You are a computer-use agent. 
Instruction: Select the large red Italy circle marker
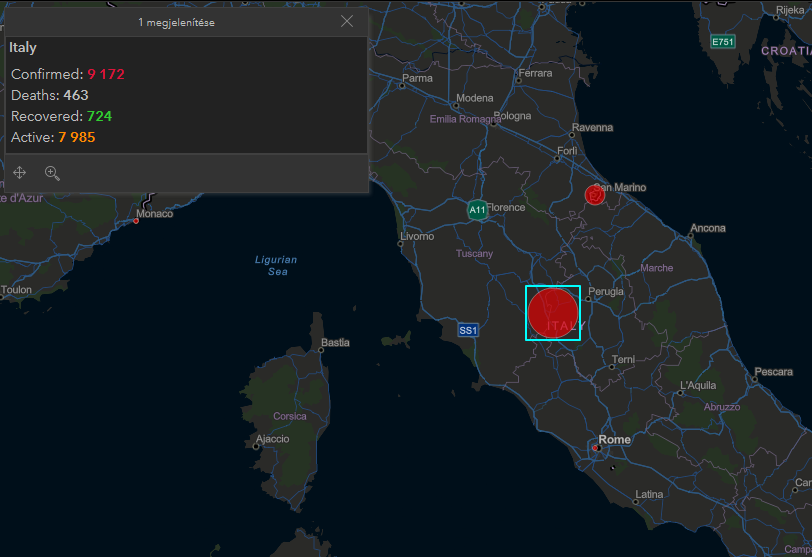[x=552, y=312]
